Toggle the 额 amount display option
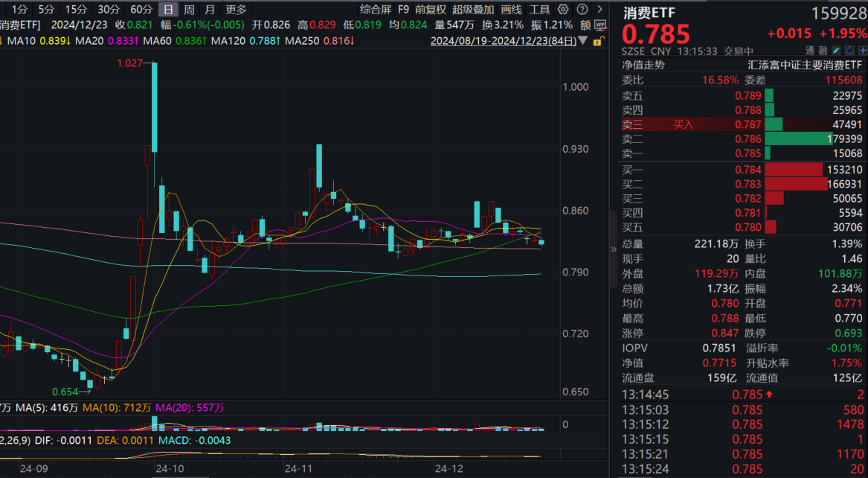The width and height of the screenshot is (868, 478). click(585, 23)
